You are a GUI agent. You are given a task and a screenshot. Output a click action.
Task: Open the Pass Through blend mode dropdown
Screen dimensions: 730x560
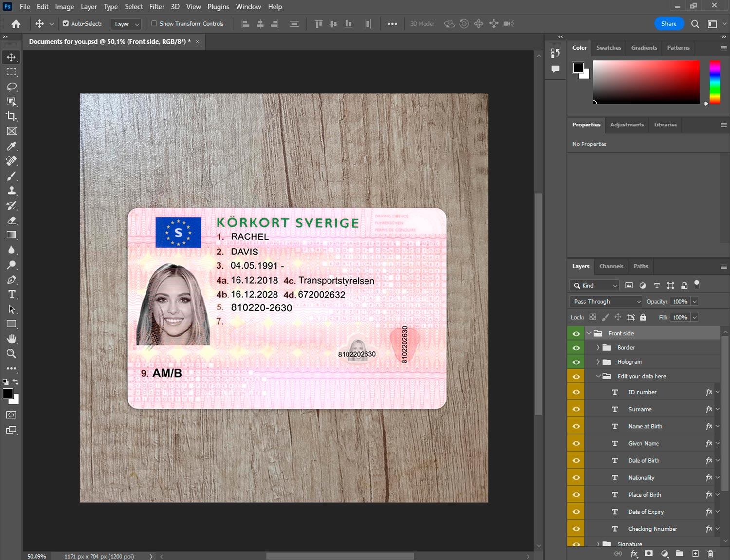coord(606,302)
